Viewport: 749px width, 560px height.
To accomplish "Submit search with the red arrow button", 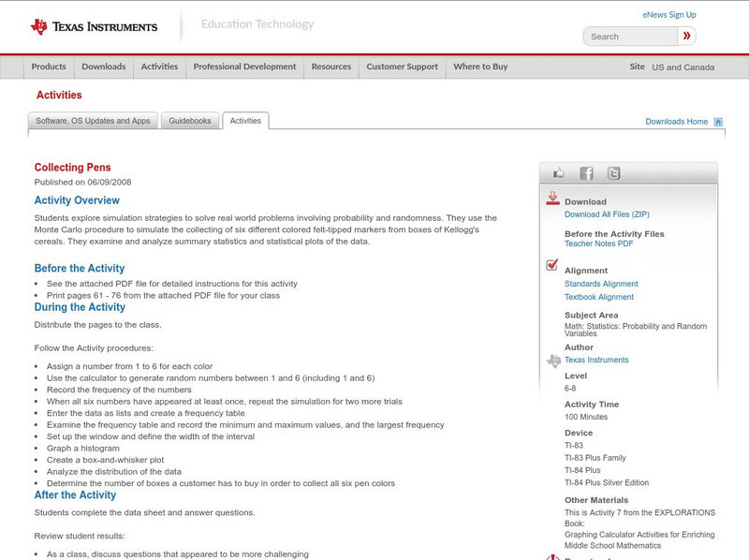I will click(686, 36).
